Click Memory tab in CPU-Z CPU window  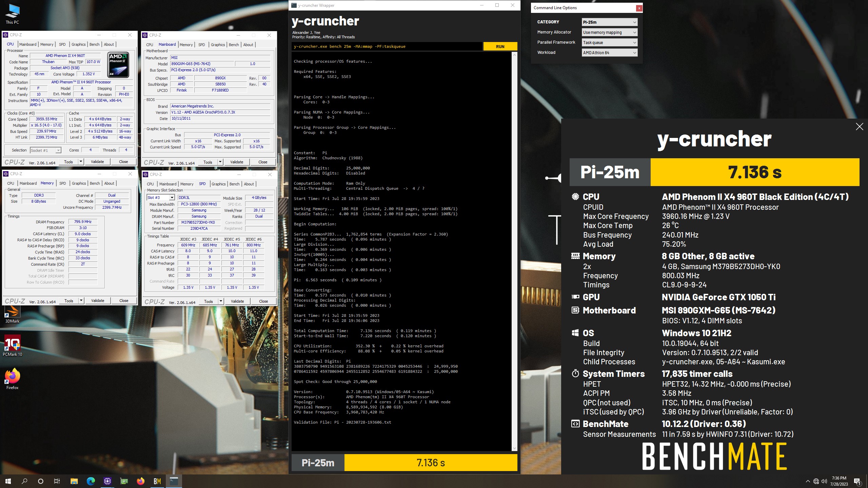(x=47, y=44)
